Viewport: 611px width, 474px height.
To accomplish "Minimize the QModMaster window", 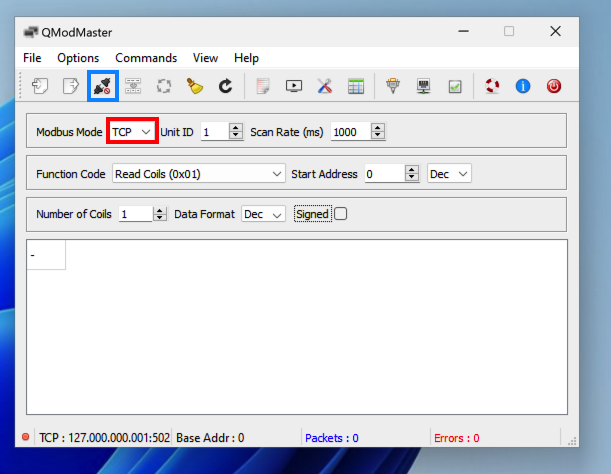I will (x=463, y=31).
